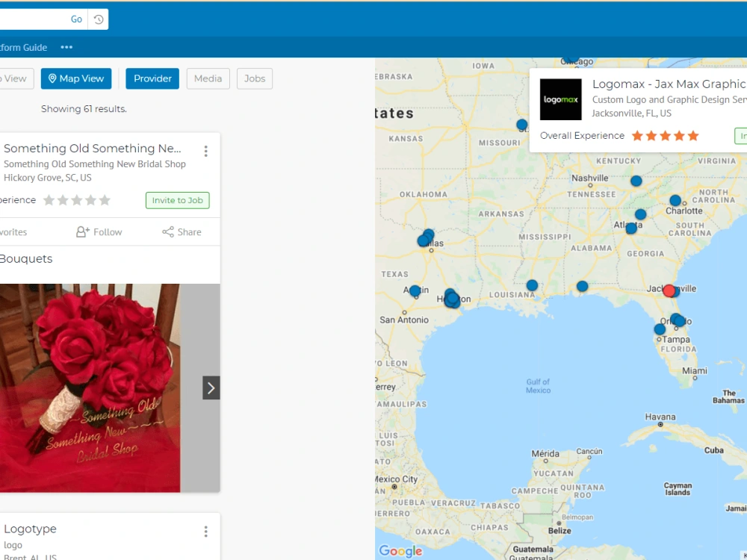Viewport: 747px width, 560px height.
Task: Share the bridal shop listing
Action: click(182, 232)
